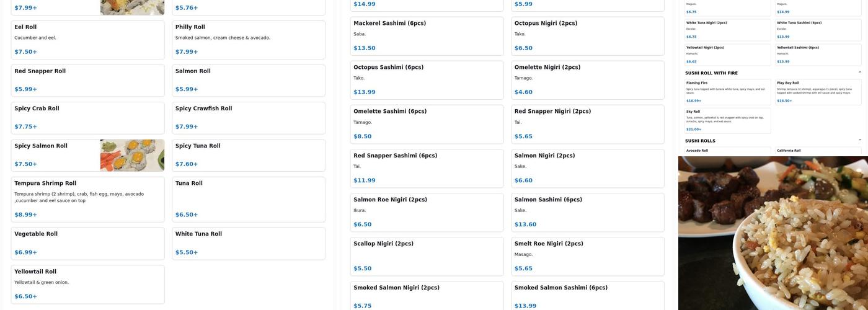Click the Sushi Roll With Fire heading
Image resolution: width=868 pixels, height=310 pixels.
click(x=711, y=73)
